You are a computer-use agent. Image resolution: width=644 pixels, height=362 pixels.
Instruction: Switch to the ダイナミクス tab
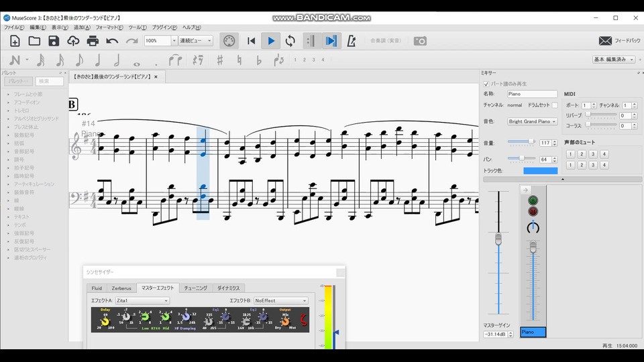[x=228, y=288]
